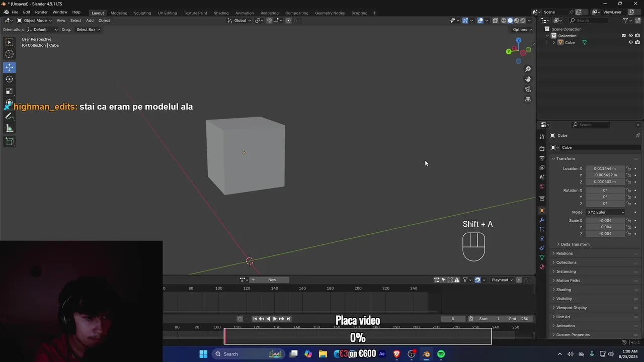644x362 pixels.
Task: Open Tool properties tab icon
Action: pos(542,137)
